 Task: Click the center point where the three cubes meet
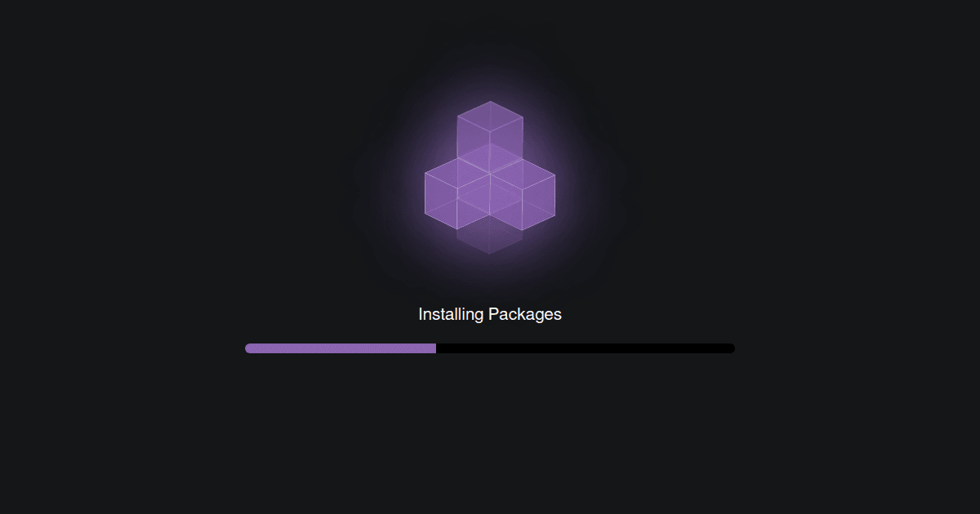pos(490,174)
